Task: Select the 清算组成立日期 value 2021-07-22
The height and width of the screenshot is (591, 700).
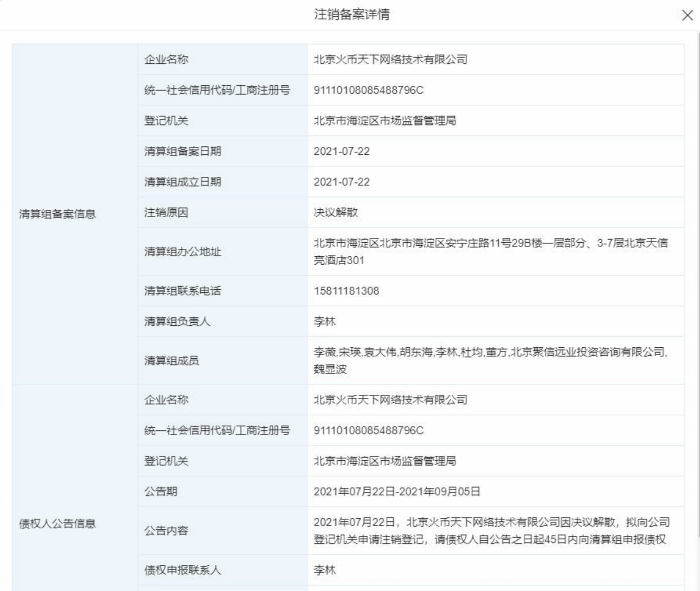Action: (x=341, y=181)
